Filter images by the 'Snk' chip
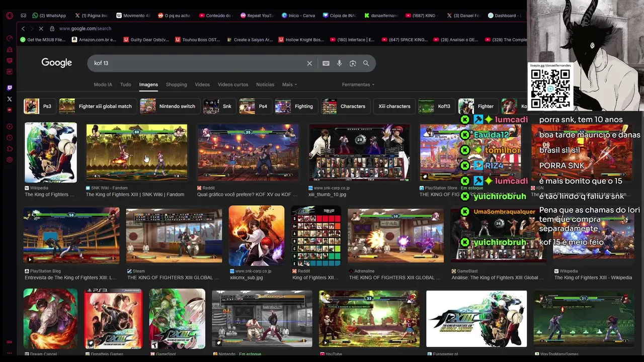The image size is (644, 362). point(218,106)
